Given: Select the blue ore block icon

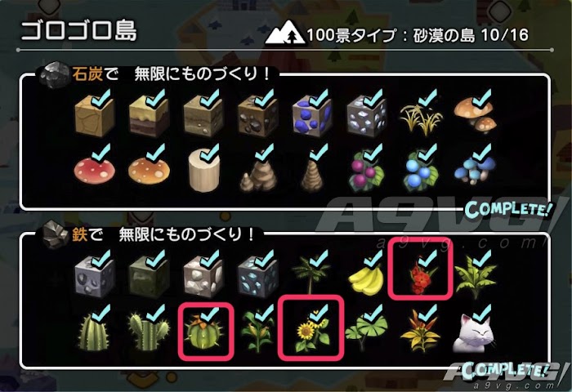Looking at the screenshot, I should [311, 116].
